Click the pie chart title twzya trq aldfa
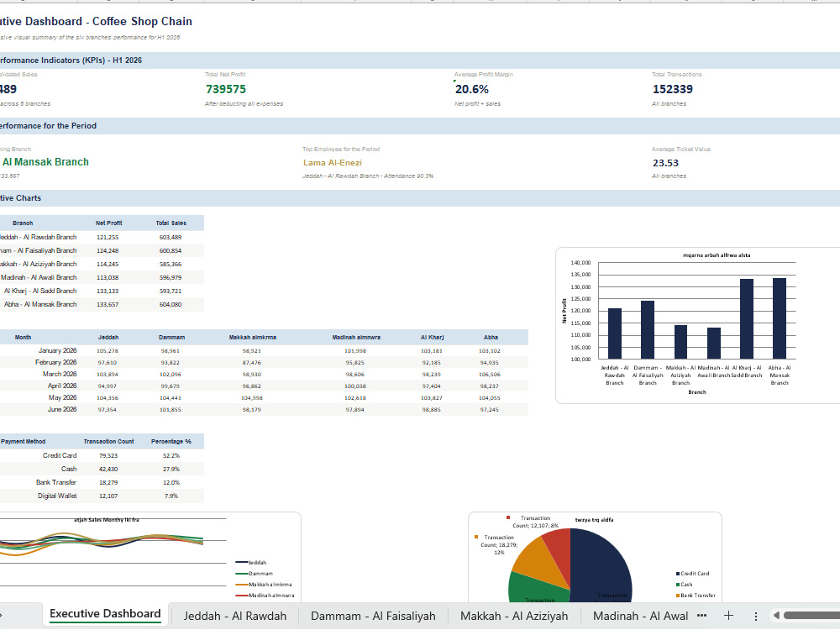840x630 pixels. 594,520
